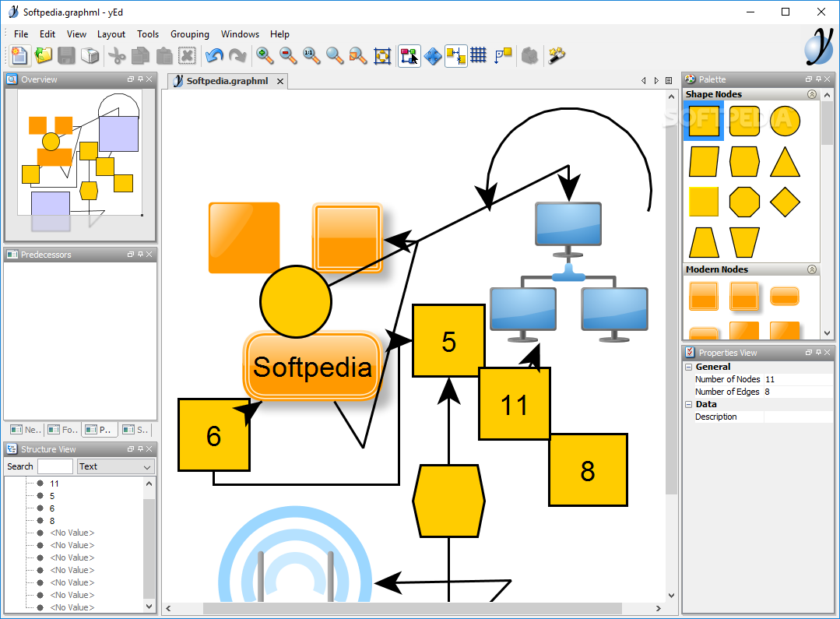The image size is (840, 619).
Task: Select hexagon shape in palette
Action: [x=744, y=162]
